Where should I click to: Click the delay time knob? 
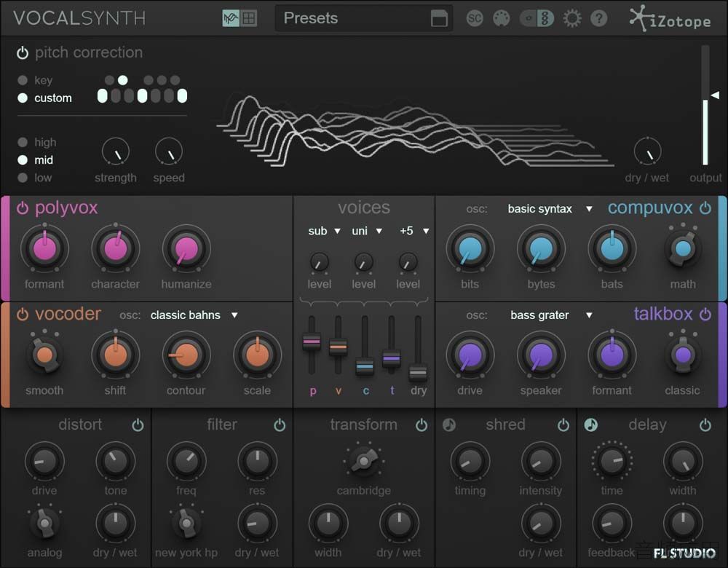click(612, 461)
